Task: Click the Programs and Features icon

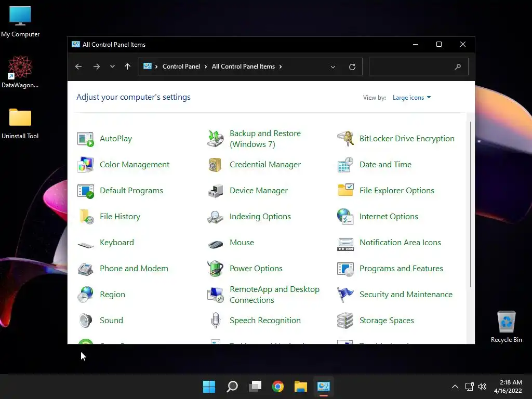Action: pos(345,269)
